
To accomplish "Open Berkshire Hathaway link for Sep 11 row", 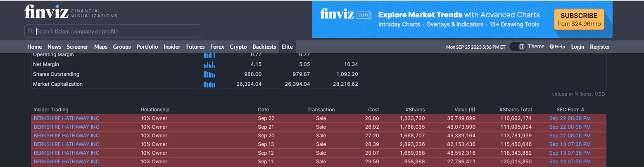I will tap(67, 162).
